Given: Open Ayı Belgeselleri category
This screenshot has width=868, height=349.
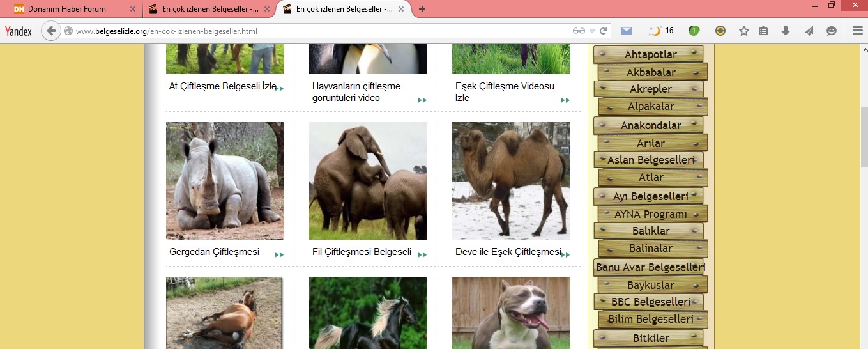Looking at the screenshot, I should pos(648,196).
